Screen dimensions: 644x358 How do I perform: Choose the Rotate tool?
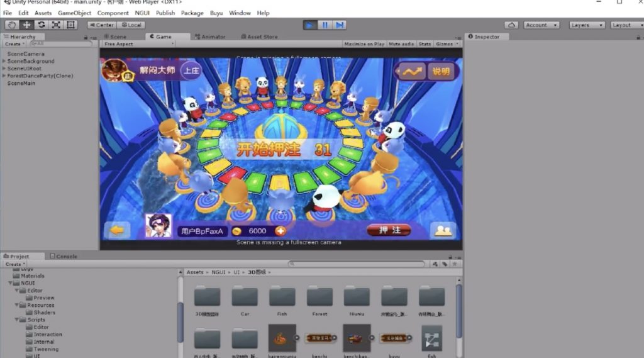point(42,25)
